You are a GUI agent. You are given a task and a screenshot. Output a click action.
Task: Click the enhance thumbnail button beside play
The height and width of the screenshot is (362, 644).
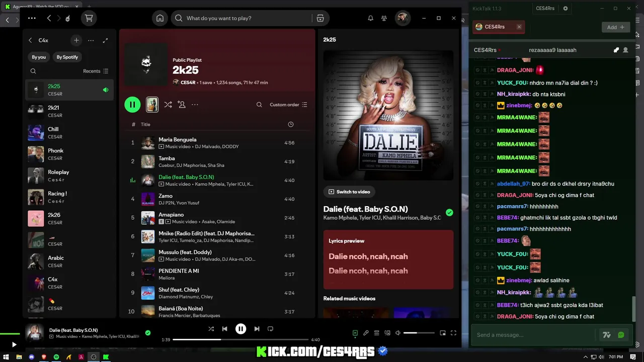(x=152, y=105)
